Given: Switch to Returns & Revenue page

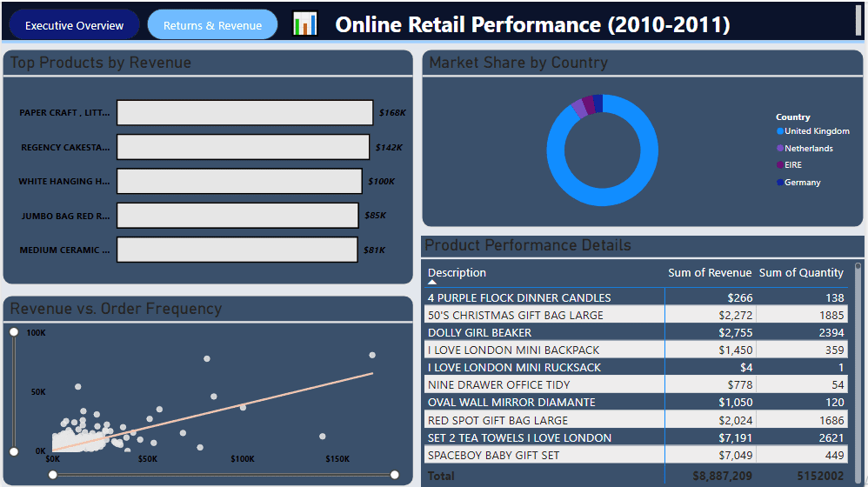Looking at the screenshot, I should point(212,25).
